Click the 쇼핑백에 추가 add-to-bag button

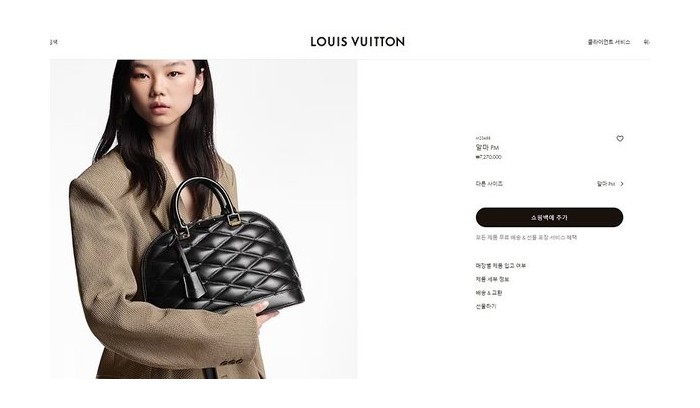(x=549, y=217)
